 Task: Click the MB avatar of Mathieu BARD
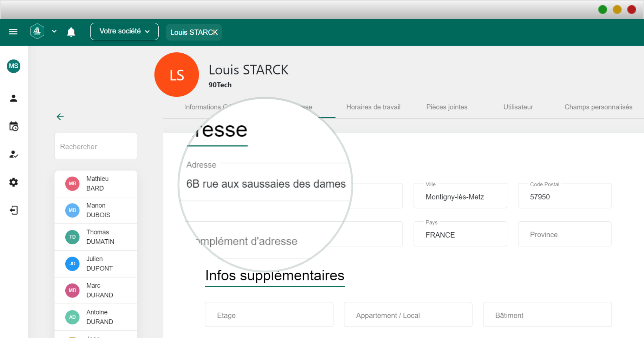72,184
